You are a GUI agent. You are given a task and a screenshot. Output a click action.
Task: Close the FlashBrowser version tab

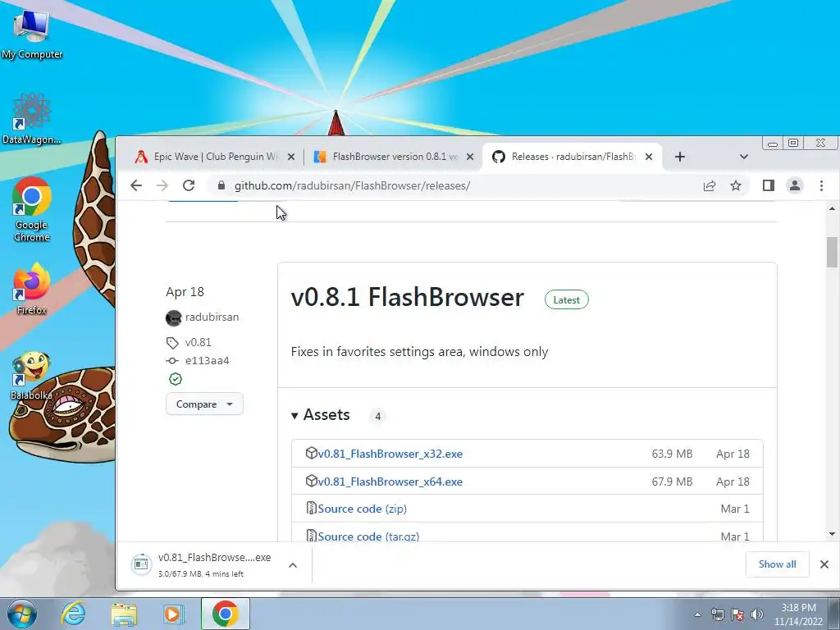470,157
